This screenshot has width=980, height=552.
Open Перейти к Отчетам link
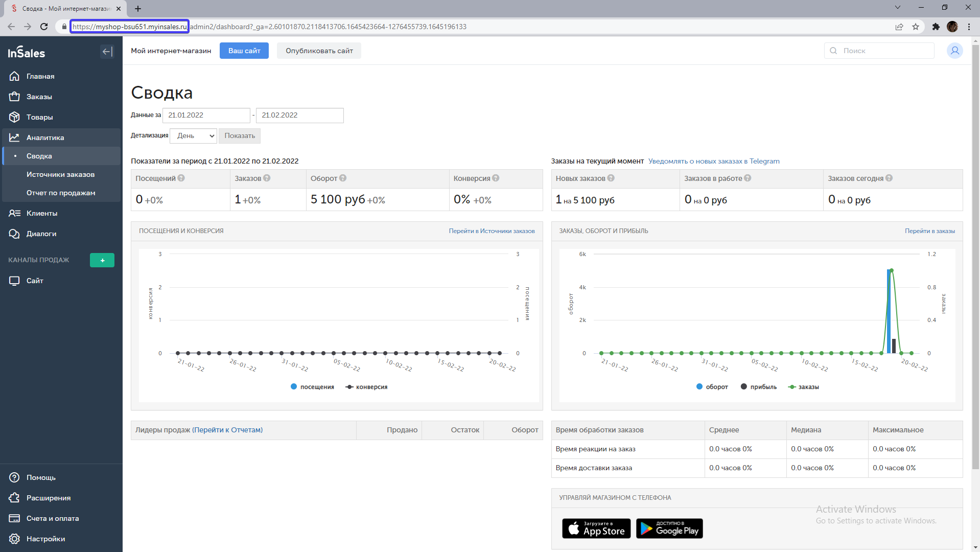click(x=227, y=430)
